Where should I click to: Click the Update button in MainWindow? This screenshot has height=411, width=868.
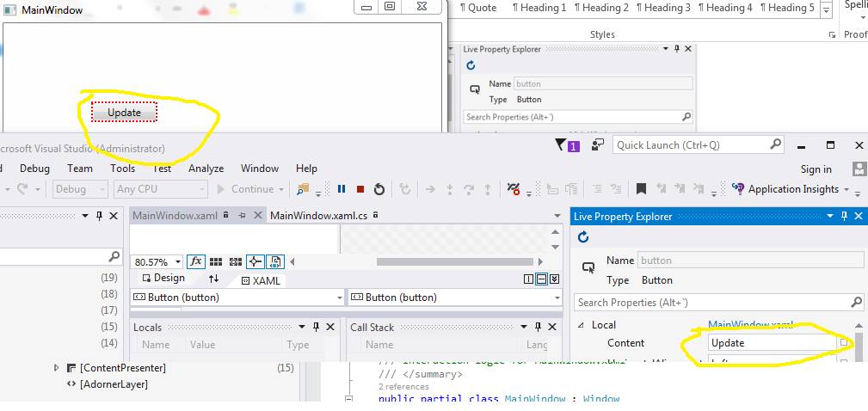click(x=124, y=113)
